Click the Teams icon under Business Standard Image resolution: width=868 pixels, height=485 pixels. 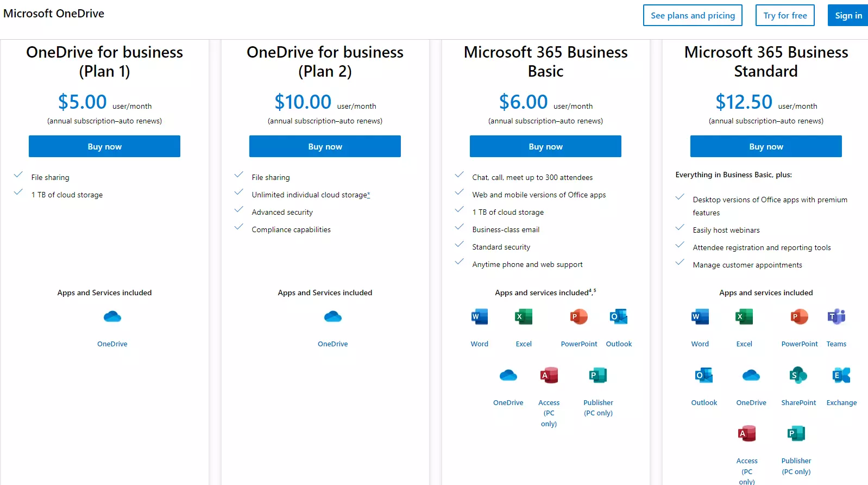pos(836,316)
